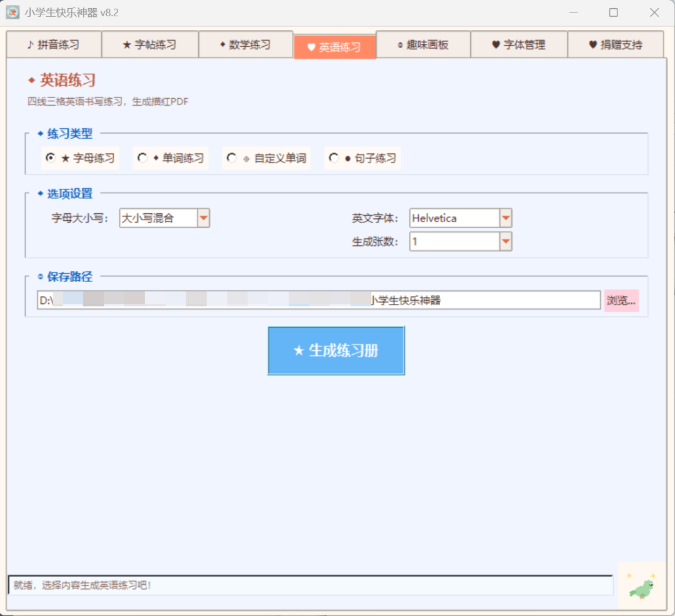
Task: Click the 生成张数 field label
Action: pos(375,241)
